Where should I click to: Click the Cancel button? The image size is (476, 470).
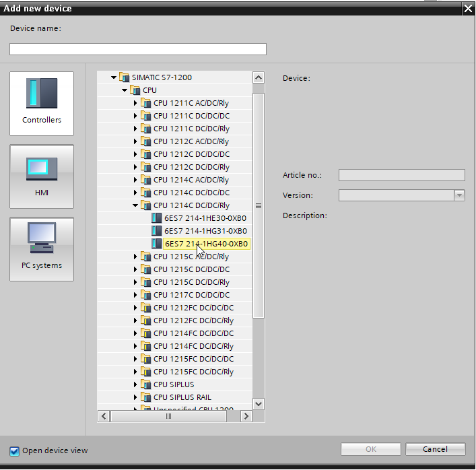click(436, 449)
